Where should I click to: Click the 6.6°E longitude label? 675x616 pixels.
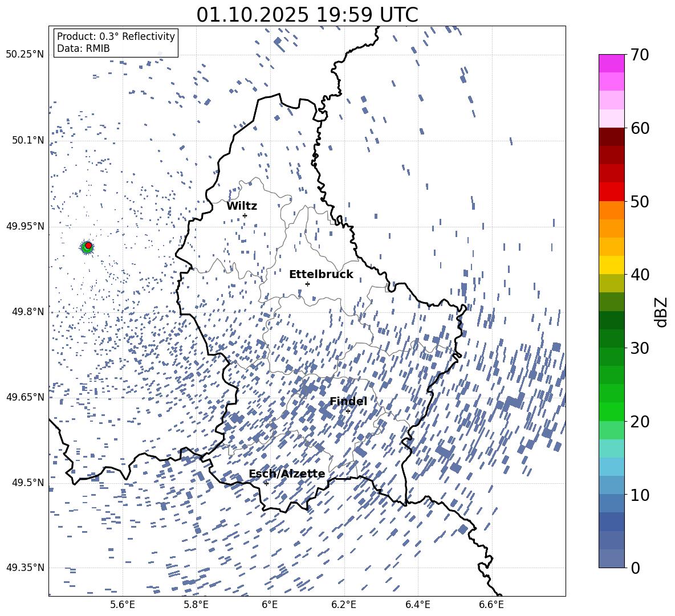pos(491,605)
